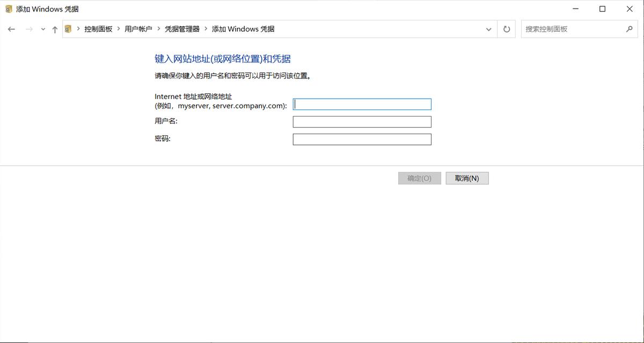Focus the 用户名 input field
This screenshot has height=343, width=644.
pyautogui.click(x=362, y=122)
